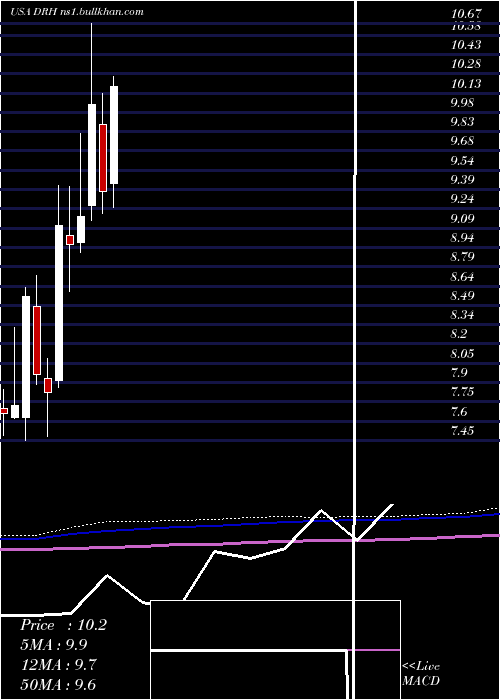Click the white candlestick spanning 7.6 to 8.49

pyautogui.click(x=26, y=357)
